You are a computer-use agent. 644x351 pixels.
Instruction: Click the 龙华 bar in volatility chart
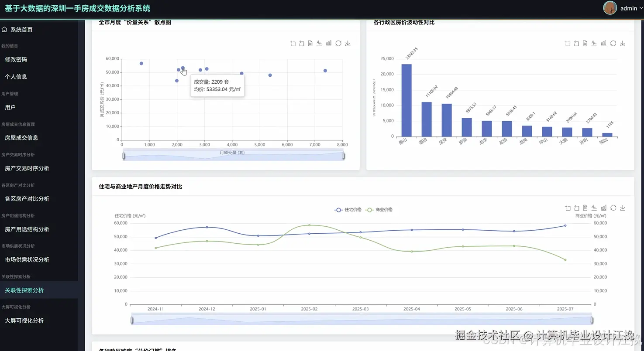487,129
